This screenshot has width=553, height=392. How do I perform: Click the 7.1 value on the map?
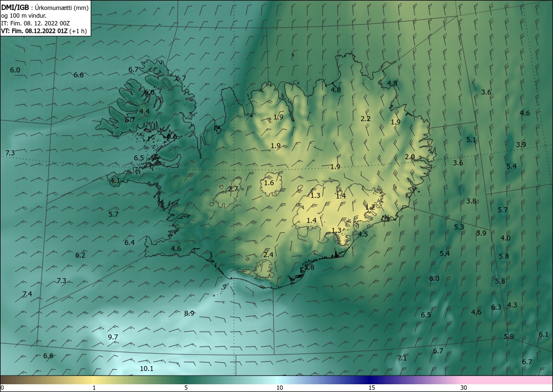402,358
